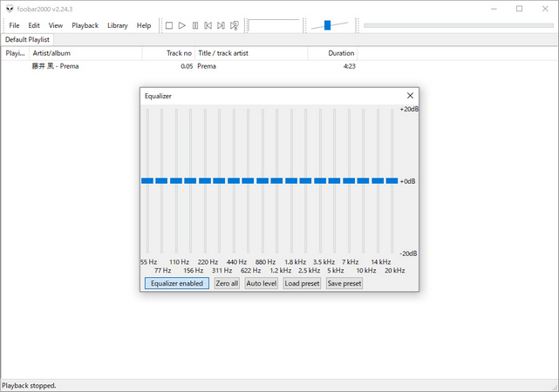Click the 4:23 duration cell
559x392 pixels.
(350, 66)
